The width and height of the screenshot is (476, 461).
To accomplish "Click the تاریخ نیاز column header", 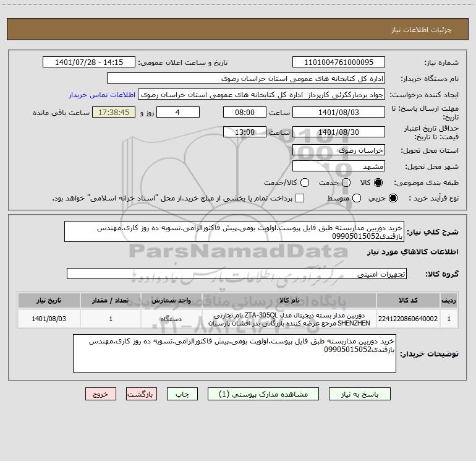I will click(49, 300).
